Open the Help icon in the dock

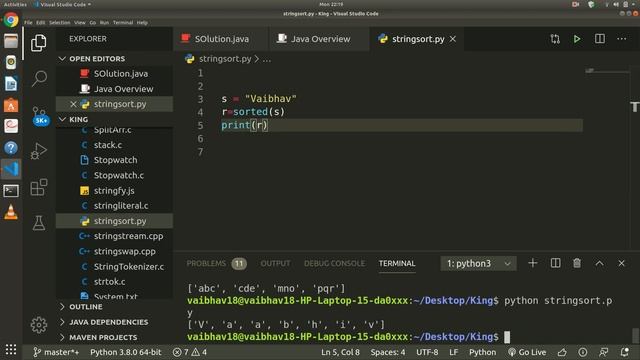point(11,147)
